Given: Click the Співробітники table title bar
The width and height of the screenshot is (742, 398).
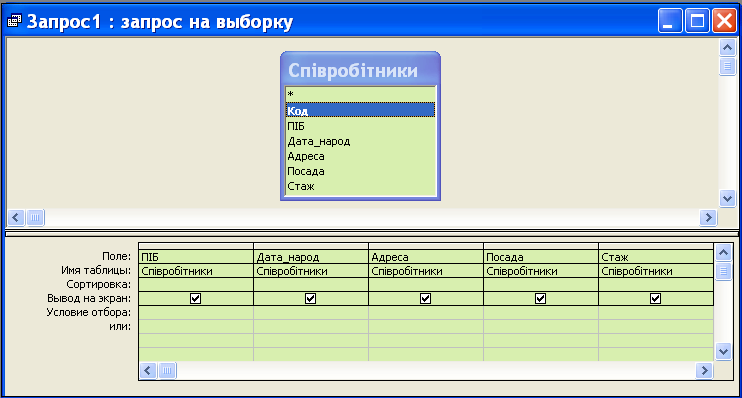Looking at the screenshot, I should 361,70.
